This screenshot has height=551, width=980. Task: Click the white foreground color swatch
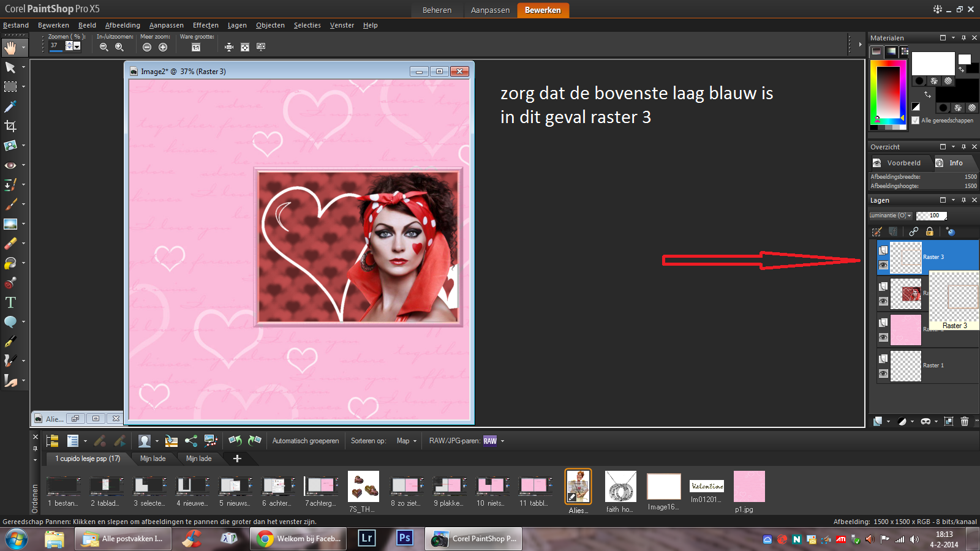pos(933,64)
